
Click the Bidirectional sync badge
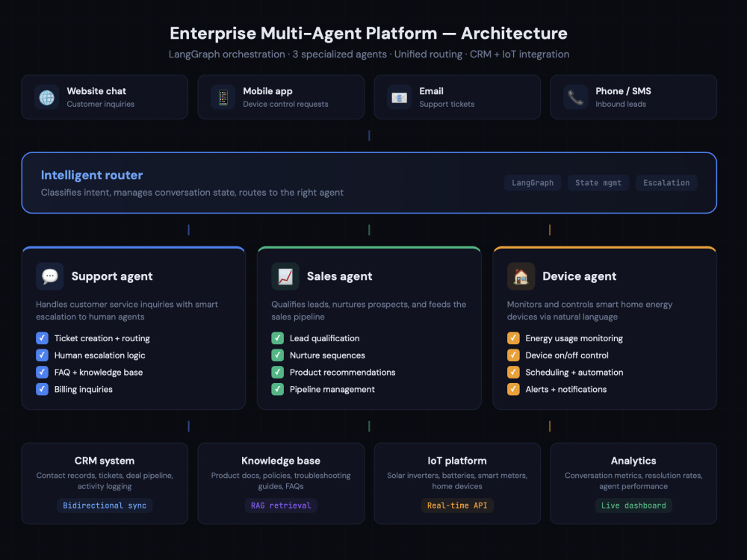(x=105, y=505)
